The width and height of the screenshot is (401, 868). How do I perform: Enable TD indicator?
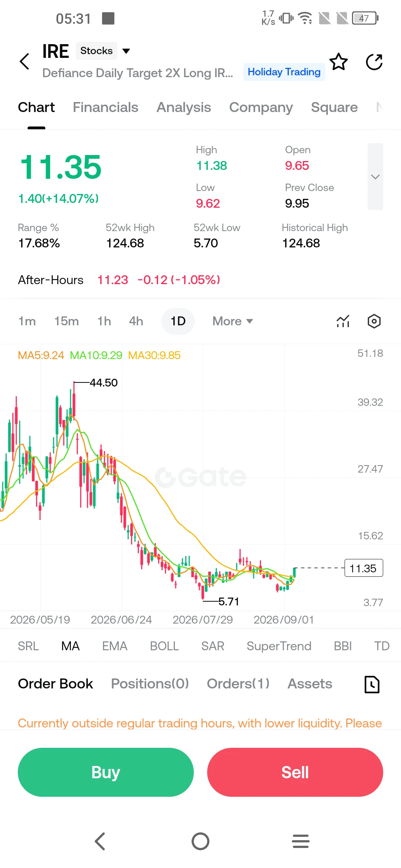point(382,646)
